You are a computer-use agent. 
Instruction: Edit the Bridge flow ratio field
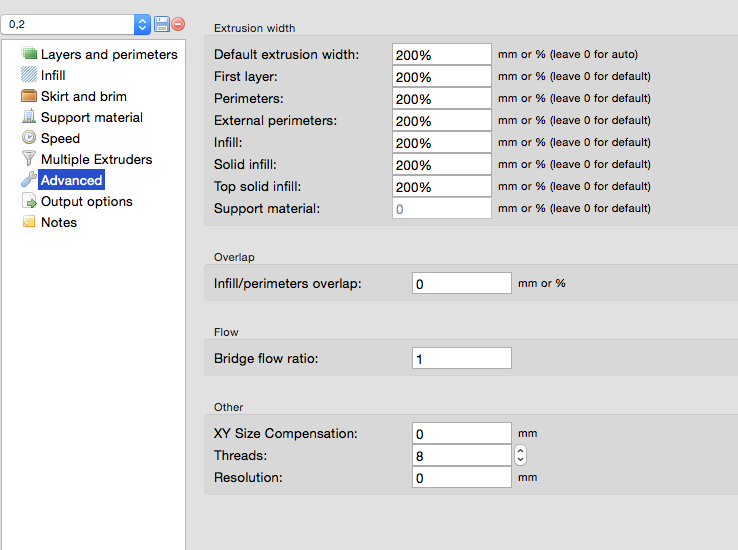[461, 358]
